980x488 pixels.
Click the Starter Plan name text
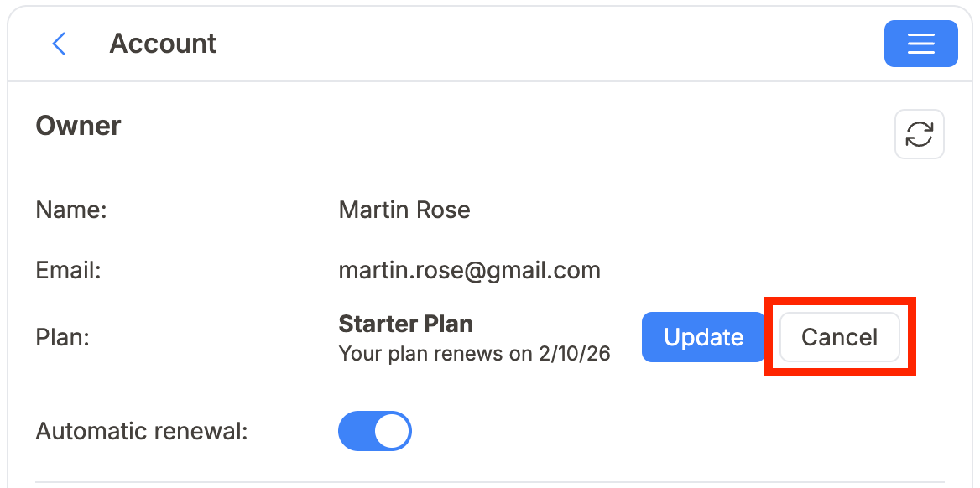(x=405, y=324)
